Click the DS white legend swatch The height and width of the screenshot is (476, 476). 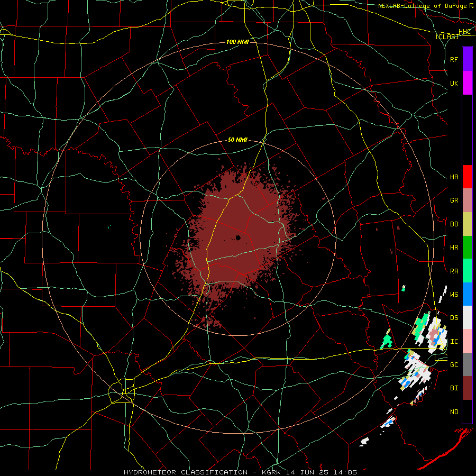click(467, 317)
